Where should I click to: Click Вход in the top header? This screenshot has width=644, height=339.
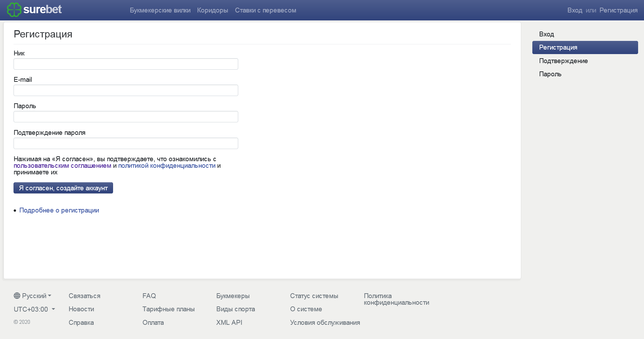[575, 10]
